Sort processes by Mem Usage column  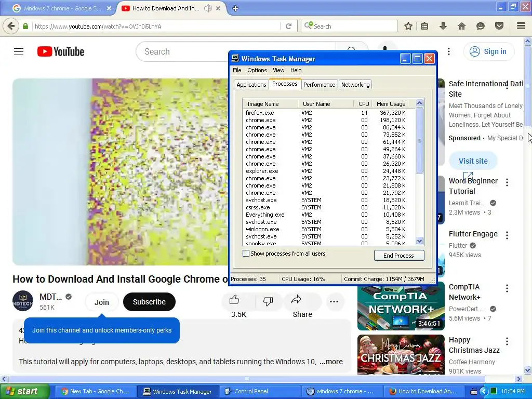pos(390,104)
